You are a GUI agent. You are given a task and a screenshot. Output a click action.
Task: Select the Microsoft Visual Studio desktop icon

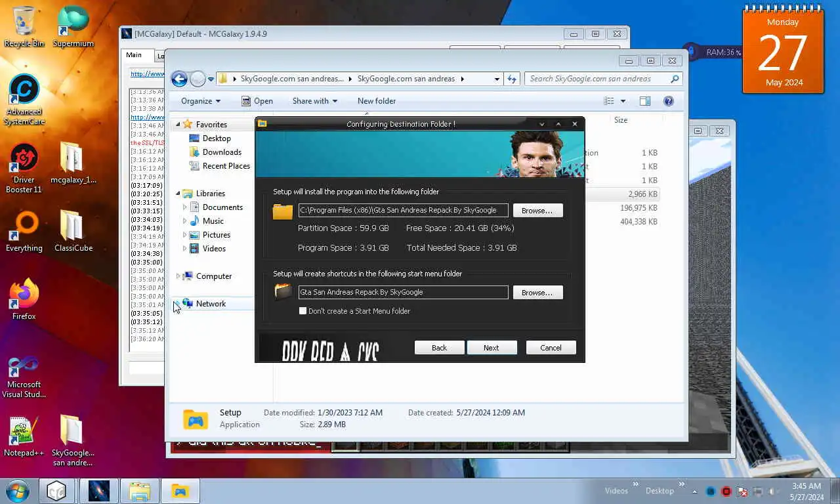(24, 376)
